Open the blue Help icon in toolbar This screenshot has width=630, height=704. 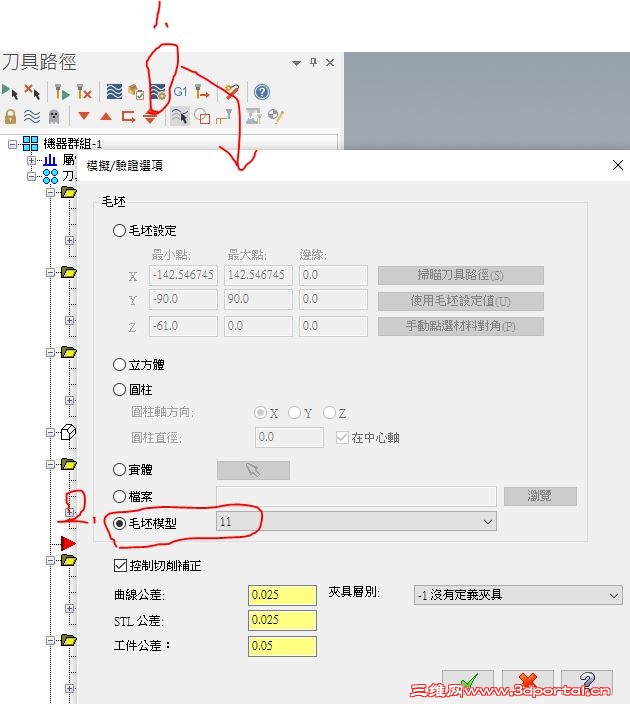(x=262, y=92)
